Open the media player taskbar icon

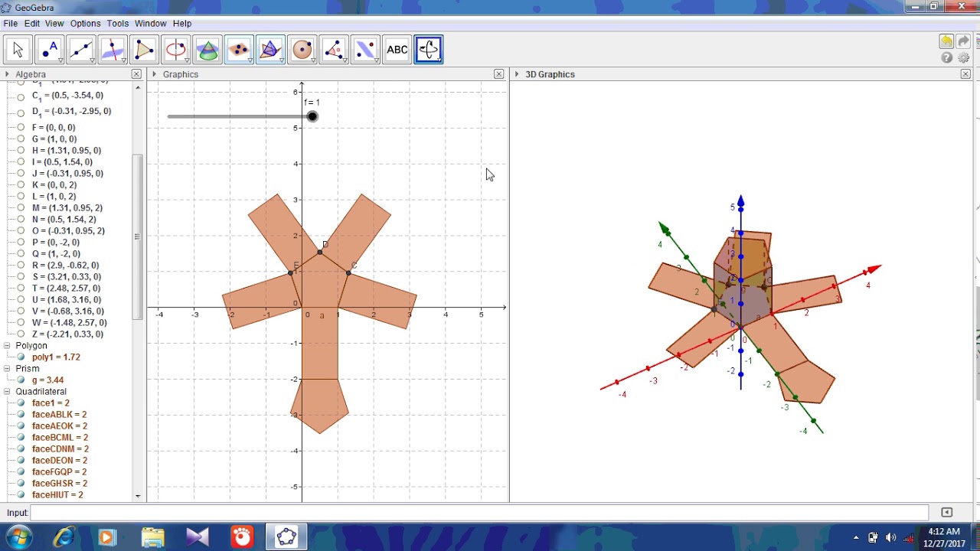(106, 537)
